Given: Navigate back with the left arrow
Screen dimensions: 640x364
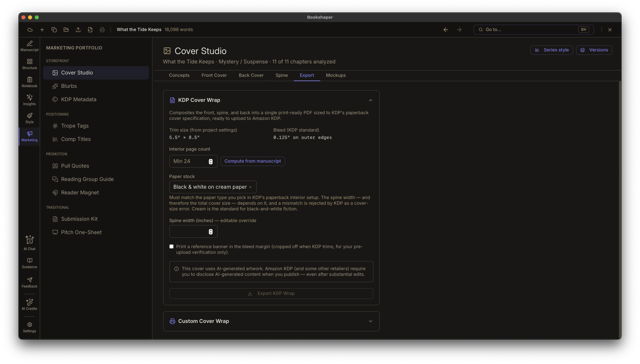Looking at the screenshot, I should pos(446,30).
